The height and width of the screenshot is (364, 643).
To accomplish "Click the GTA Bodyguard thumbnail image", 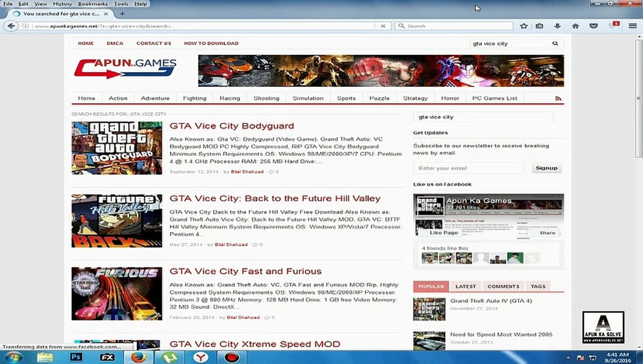I will point(117,148).
